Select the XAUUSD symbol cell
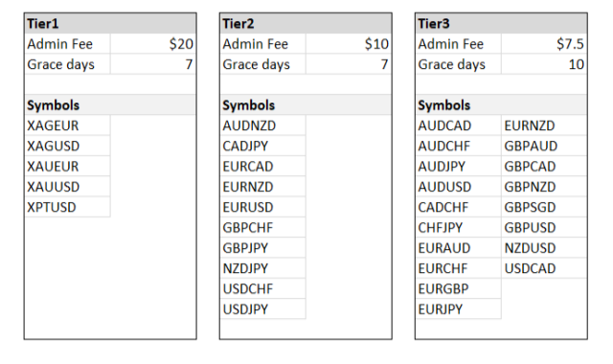Viewport: 613px width, 364px height. click(67, 187)
